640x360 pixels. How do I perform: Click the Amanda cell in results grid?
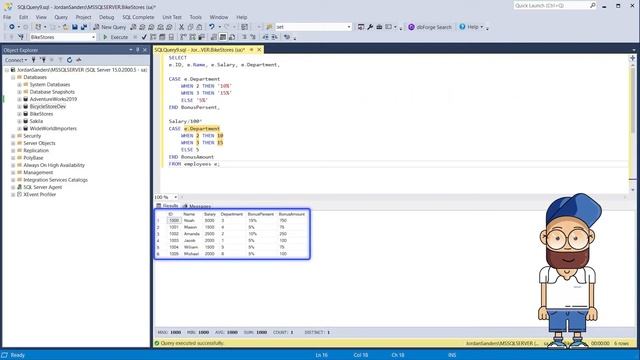pos(191,234)
